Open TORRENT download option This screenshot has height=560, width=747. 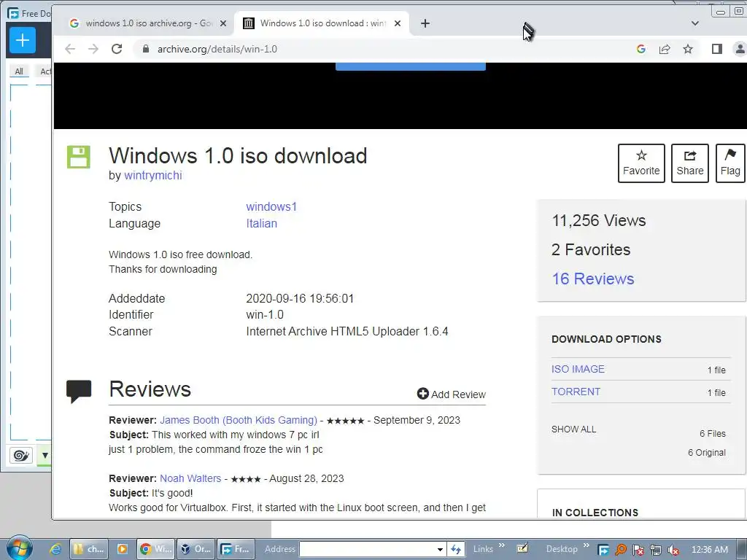[x=576, y=392]
